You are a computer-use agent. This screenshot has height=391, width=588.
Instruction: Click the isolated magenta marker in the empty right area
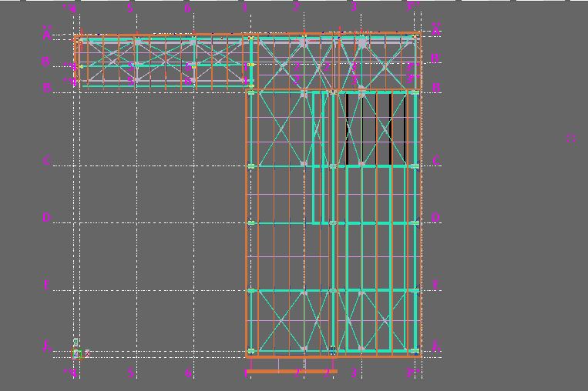click(x=571, y=139)
